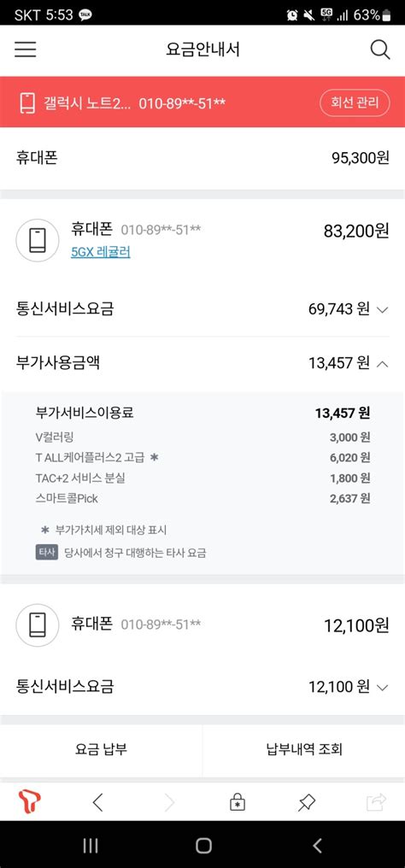Tap the lock icon in bottom toolbar

238,802
